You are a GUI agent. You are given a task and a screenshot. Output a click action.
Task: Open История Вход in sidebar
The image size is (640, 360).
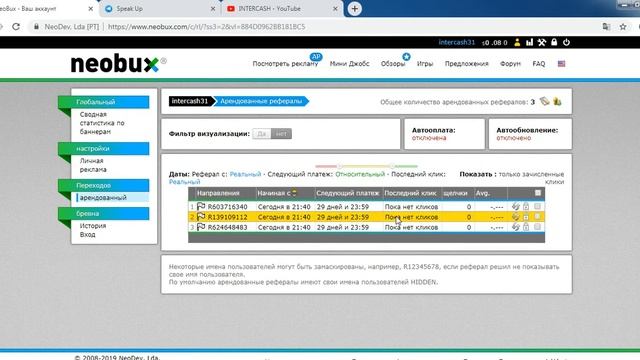93,230
